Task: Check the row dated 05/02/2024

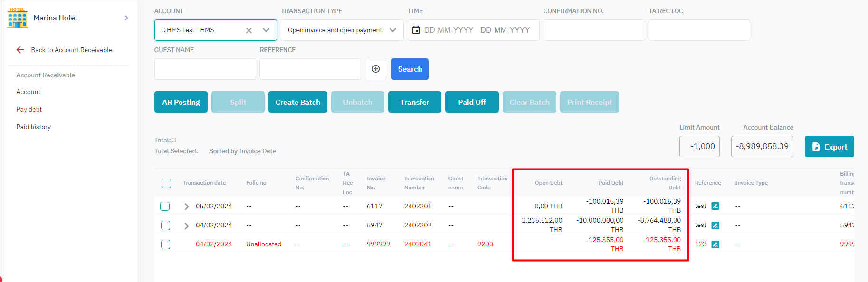Action: (165, 206)
